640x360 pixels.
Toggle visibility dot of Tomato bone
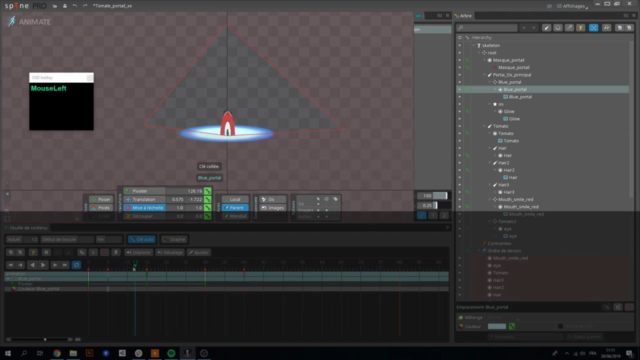click(x=460, y=126)
